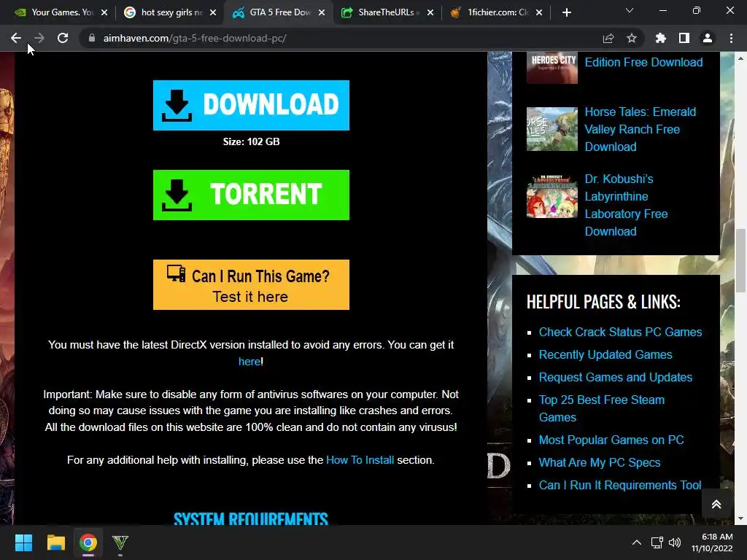Click the 'Size: 102 GB' text
The width and height of the screenshot is (747, 560).
(251, 141)
